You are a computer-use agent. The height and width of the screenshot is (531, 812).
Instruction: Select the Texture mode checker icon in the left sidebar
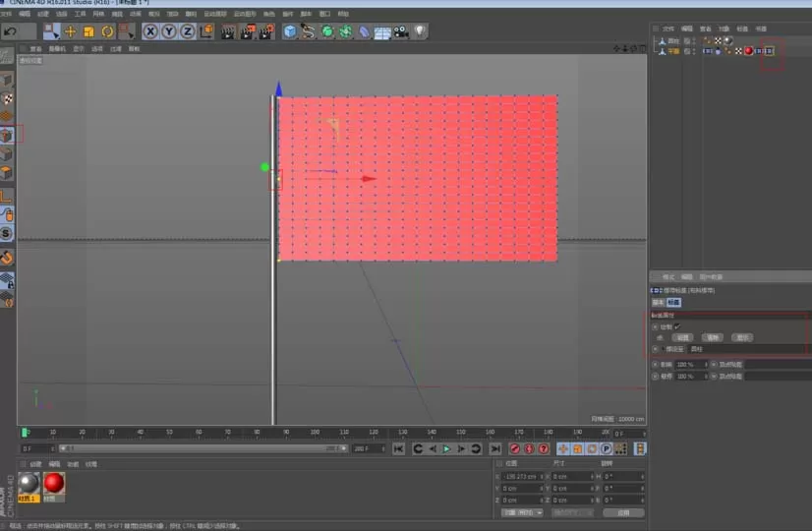[7, 98]
